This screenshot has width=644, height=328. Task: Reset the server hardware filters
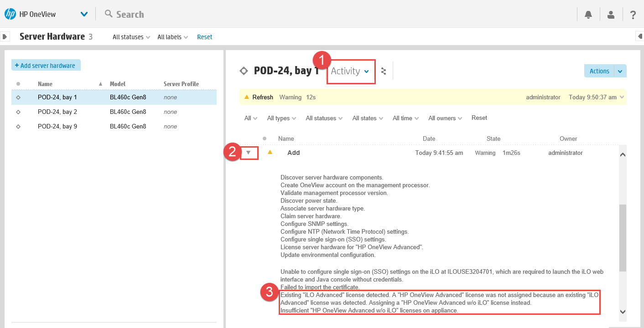click(204, 37)
